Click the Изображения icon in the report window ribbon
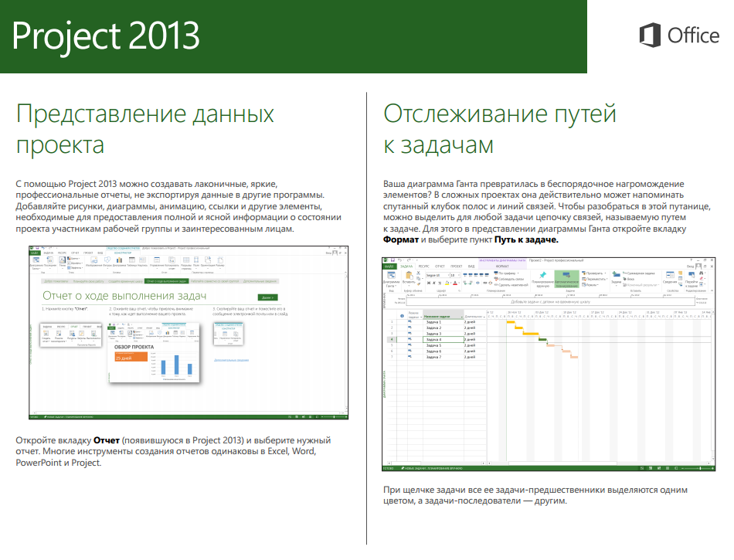Screen dimensions: 734x560 (x=93, y=262)
